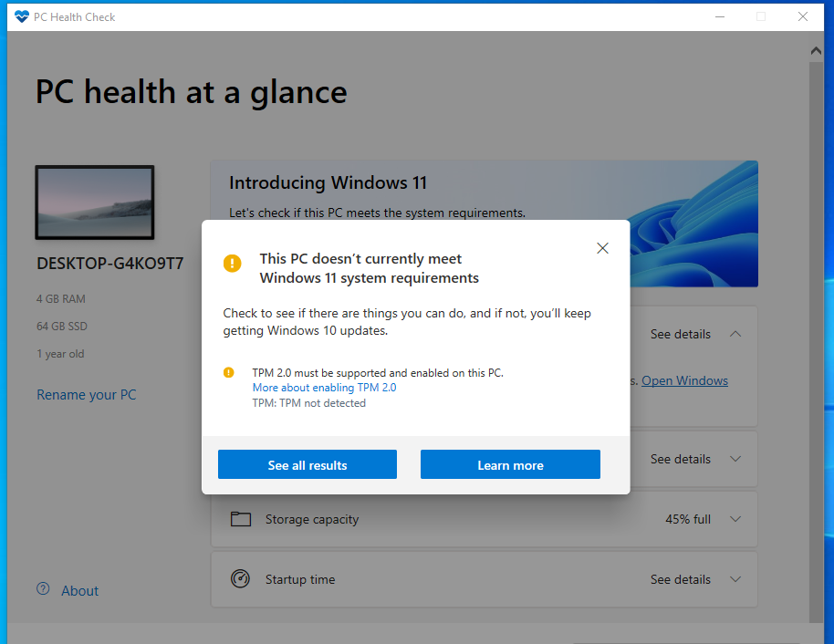Click the Introducing Windows 11 heading
Screen dimensions: 834x644
328,183
